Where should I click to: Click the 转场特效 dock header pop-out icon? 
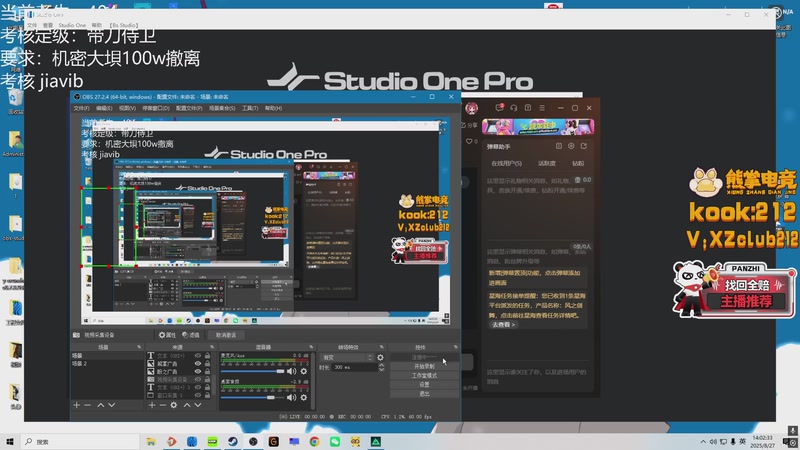[382, 347]
